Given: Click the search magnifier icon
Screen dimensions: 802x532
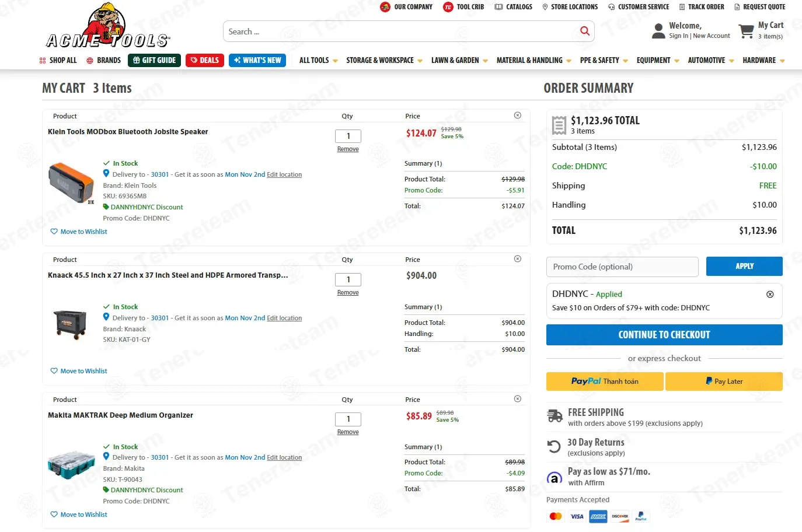Looking at the screenshot, I should click(x=584, y=32).
